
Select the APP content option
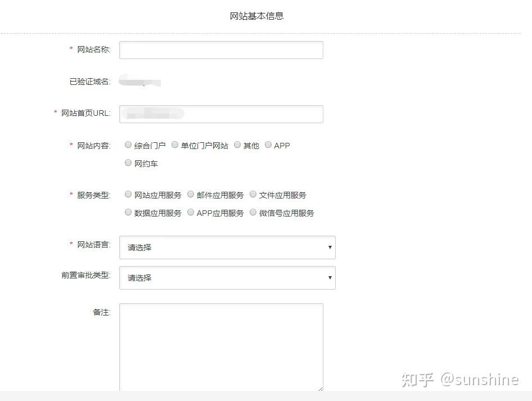[268, 145]
